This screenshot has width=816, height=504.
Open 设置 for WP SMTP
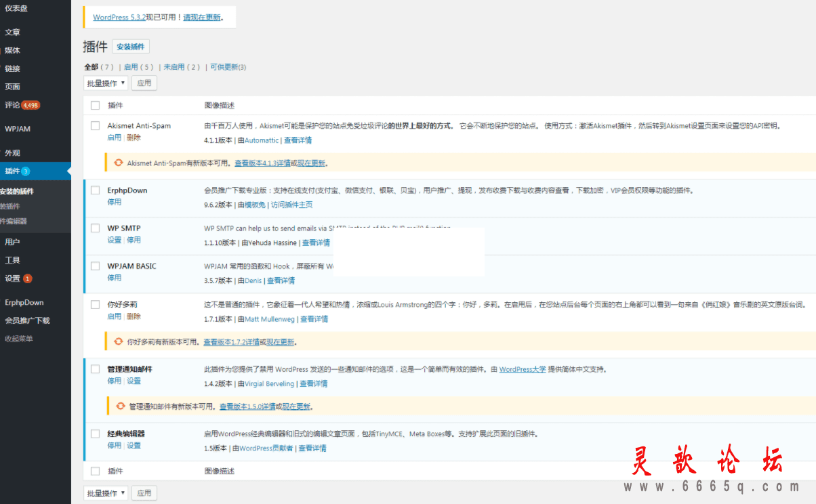(x=115, y=240)
